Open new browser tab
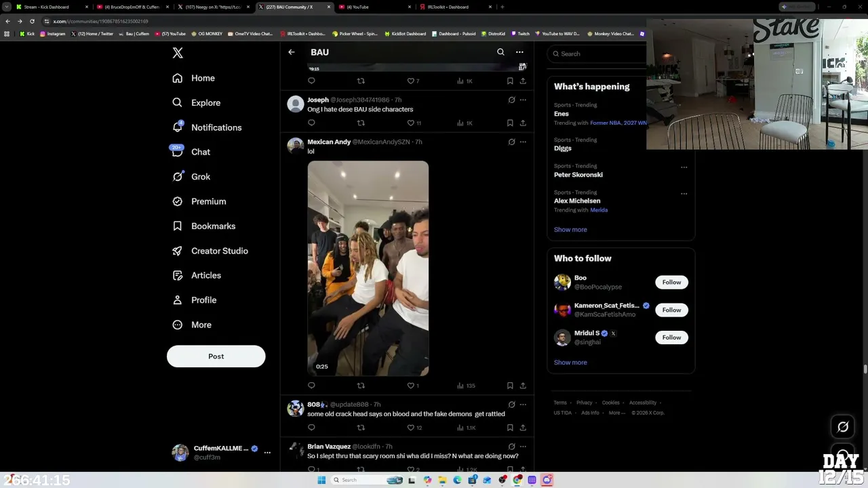This screenshot has height=488, width=868. 502,7
